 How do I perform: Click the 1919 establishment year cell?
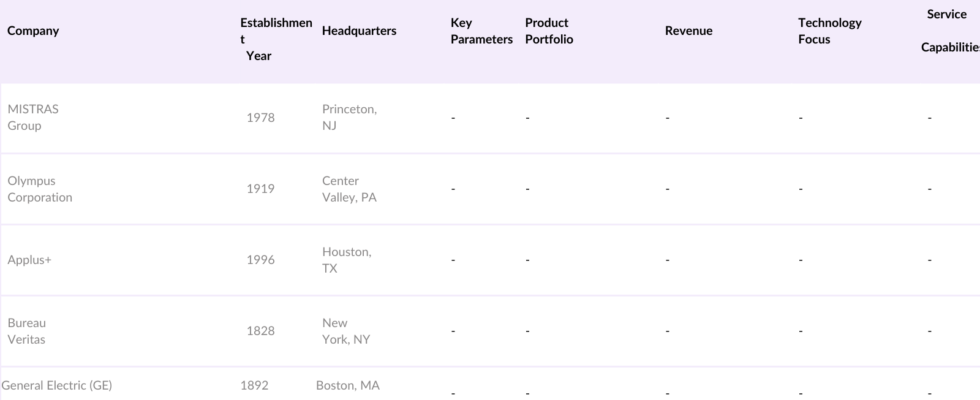click(260, 189)
